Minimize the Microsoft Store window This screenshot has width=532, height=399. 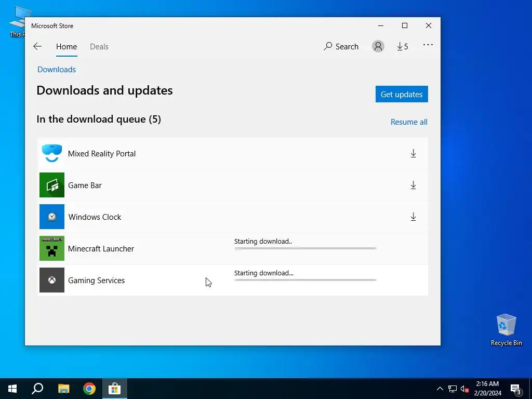tap(381, 25)
